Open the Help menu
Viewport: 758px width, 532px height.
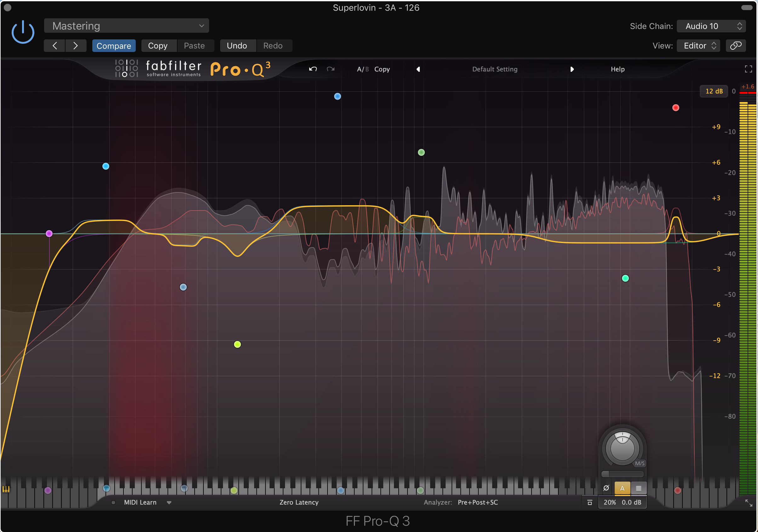click(617, 69)
